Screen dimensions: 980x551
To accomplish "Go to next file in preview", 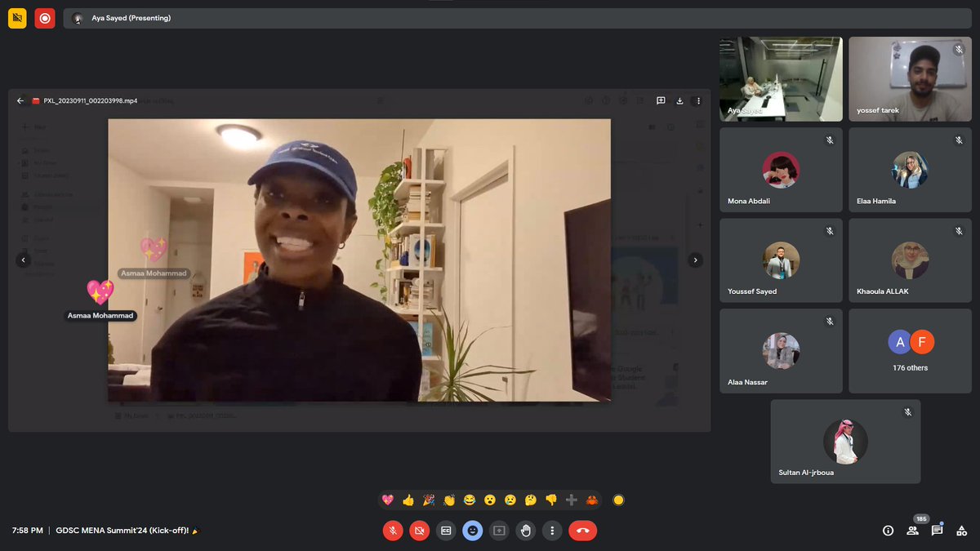I will (x=696, y=260).
